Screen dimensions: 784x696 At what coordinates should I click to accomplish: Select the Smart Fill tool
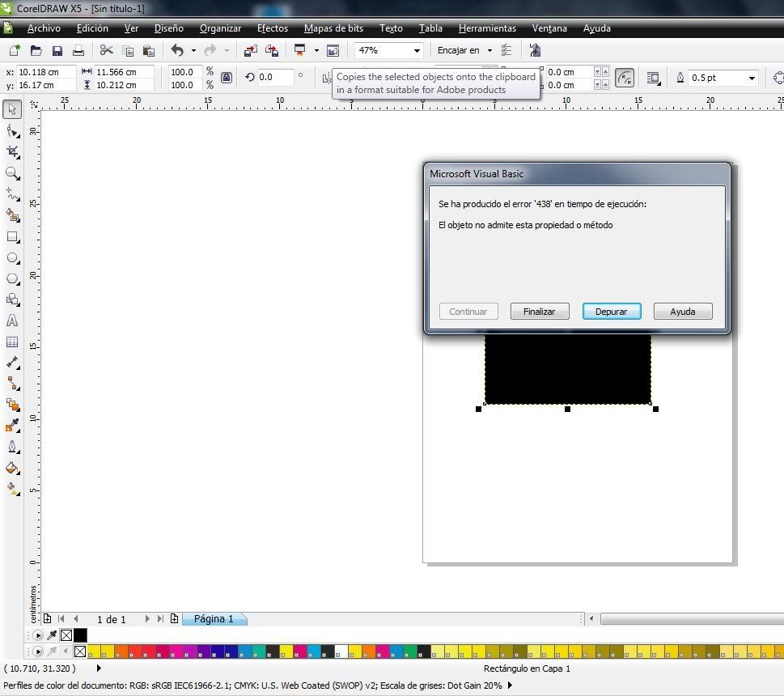click(x=12, y=215)
